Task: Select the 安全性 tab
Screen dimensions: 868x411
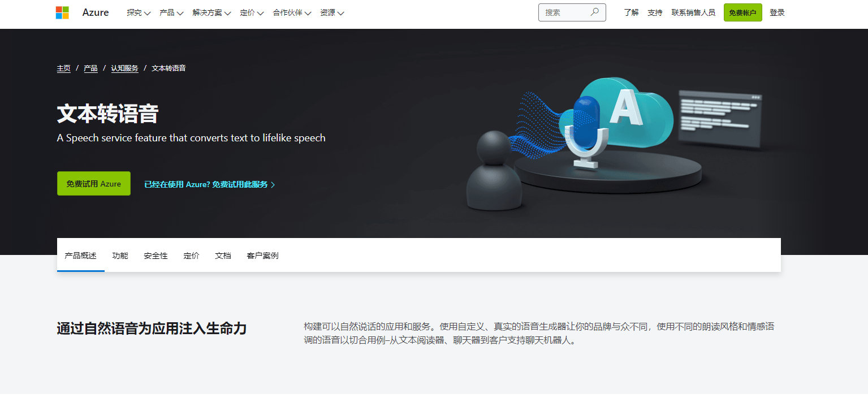Action: point(156,256)
